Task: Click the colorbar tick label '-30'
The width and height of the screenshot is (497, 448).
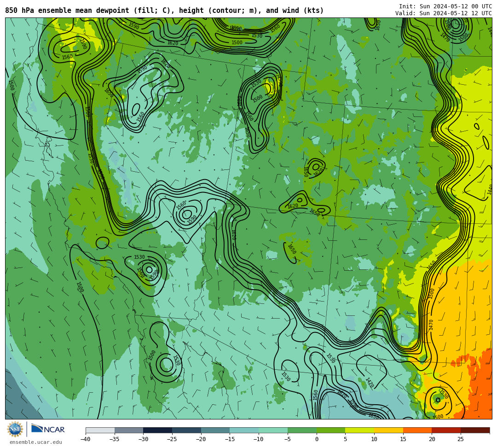Action: [x=143, y=439]
